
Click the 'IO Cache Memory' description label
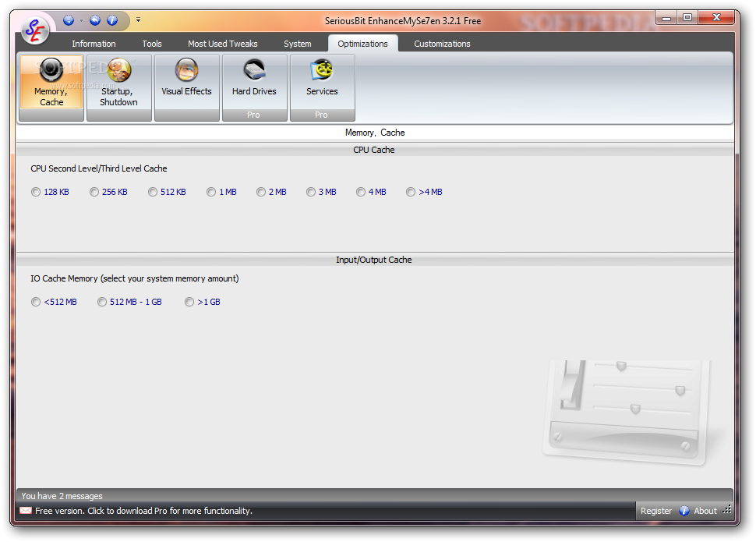pos(135,278)
